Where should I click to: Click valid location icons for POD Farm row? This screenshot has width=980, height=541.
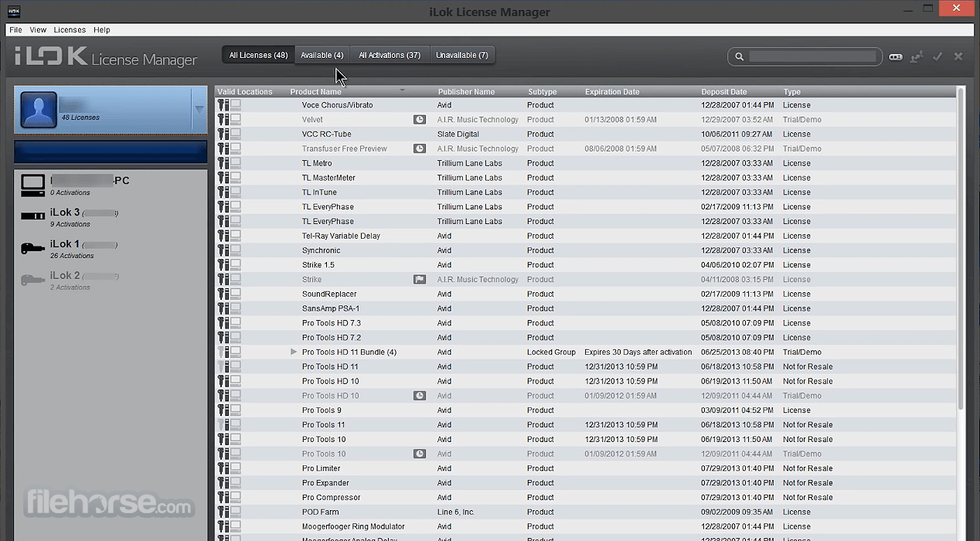click(x=229, y=512)
